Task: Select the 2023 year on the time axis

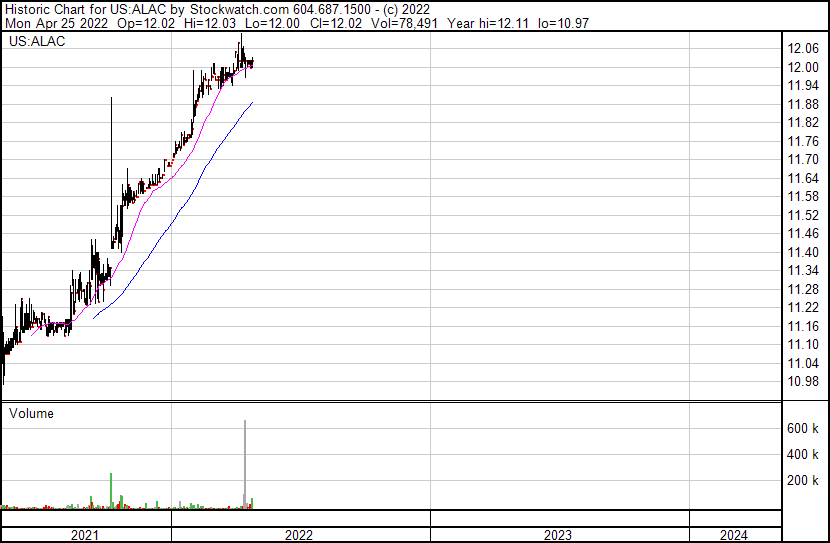Action: 558,535
